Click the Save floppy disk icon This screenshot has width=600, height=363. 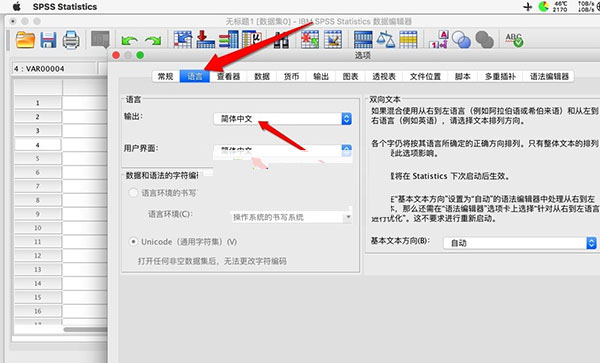pyautogui.click(x=48, y=40)
